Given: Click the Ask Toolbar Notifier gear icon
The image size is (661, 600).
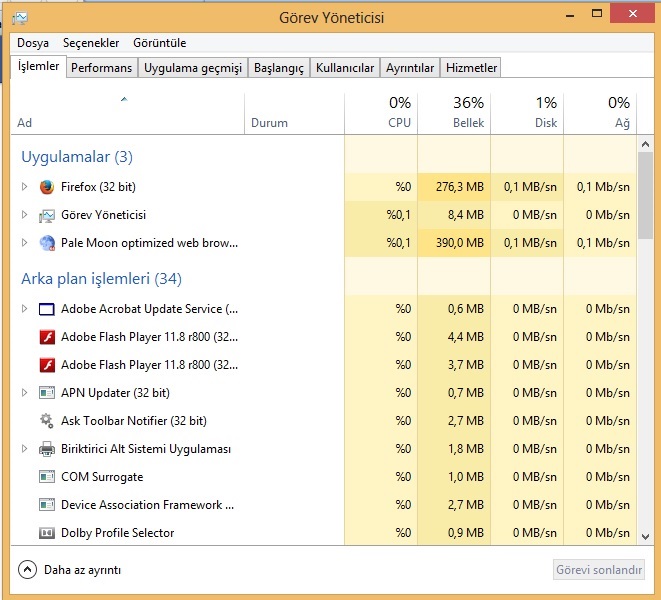Looking at the screenshot, I should tap(47, 421).
